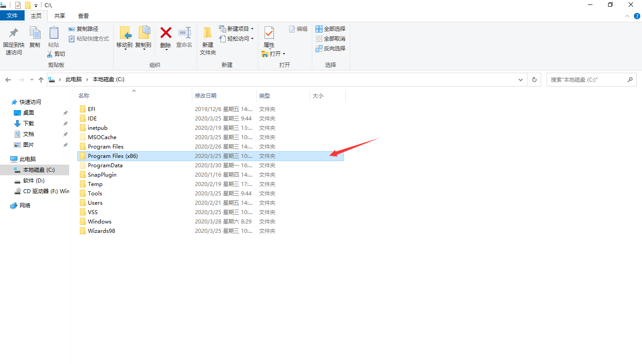Click 全部选择 to select all items
Image resolution: width=642 pixels, height=364 pixels.
pyautogui.click(x=330, y=28)
